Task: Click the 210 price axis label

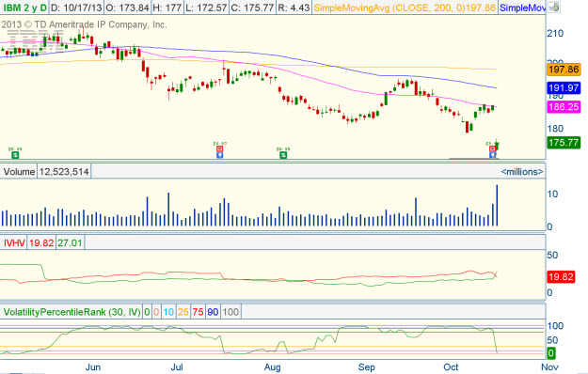Action: 555,33
